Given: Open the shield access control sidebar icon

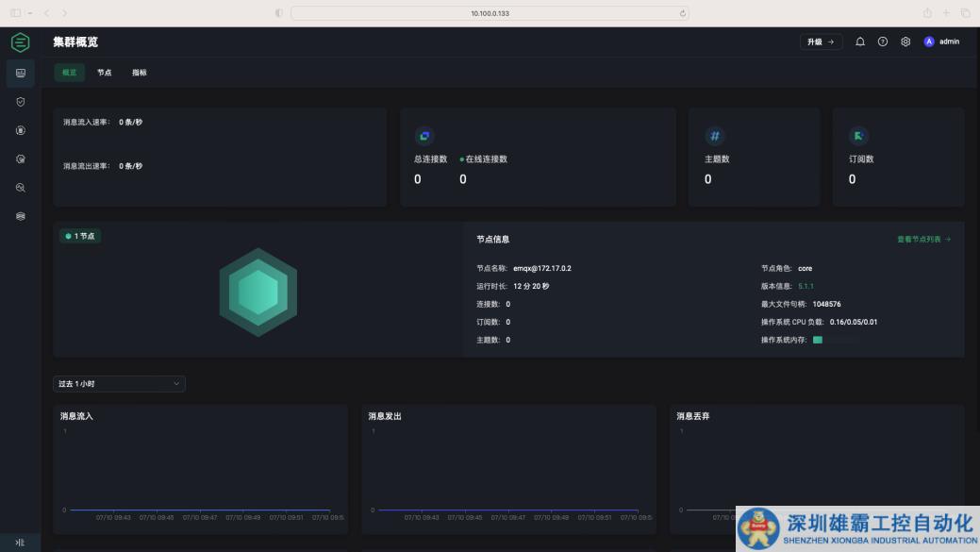Looking at the screenshot, I should pos(20,102).
